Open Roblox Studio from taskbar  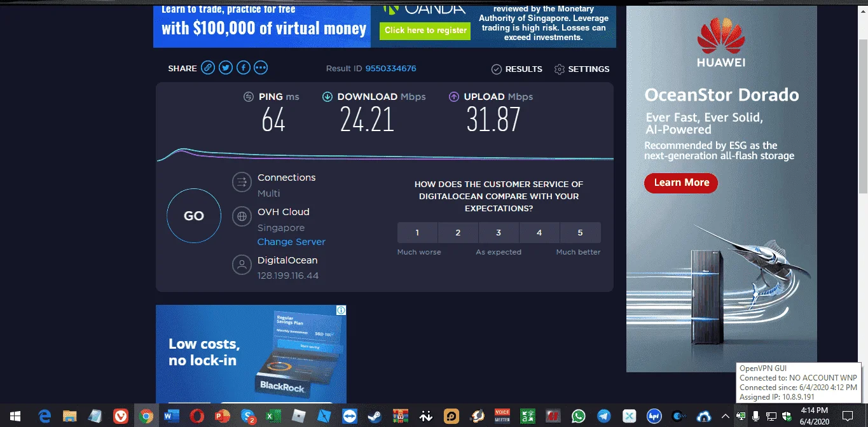pos(324,416)
